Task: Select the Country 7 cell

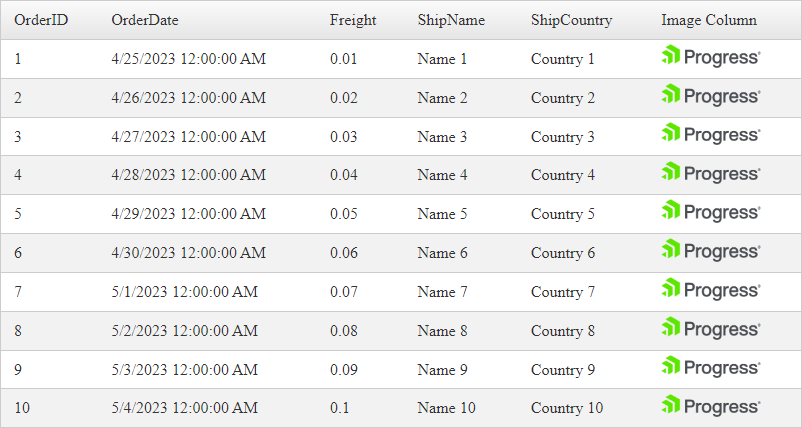Action: tap(563, 292)
